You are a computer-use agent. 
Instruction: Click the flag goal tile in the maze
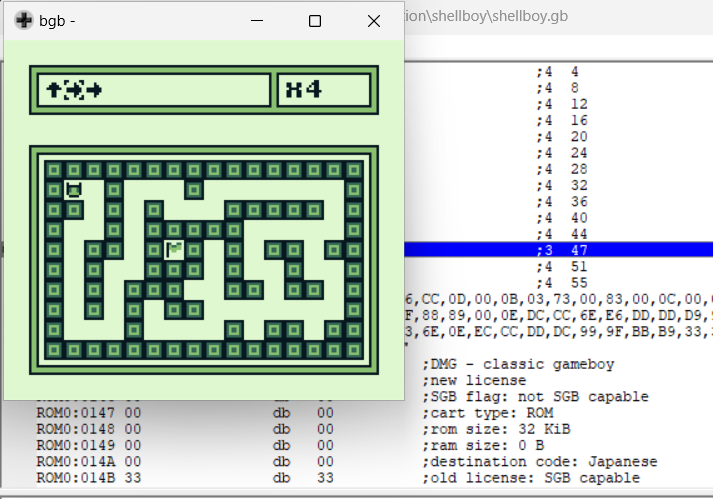174,249
